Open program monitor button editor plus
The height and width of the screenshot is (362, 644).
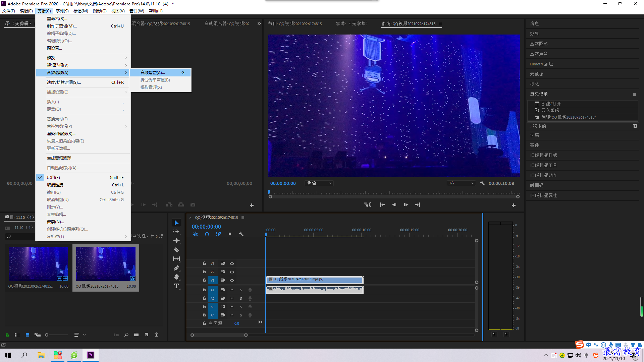click(x=514, y=205)
